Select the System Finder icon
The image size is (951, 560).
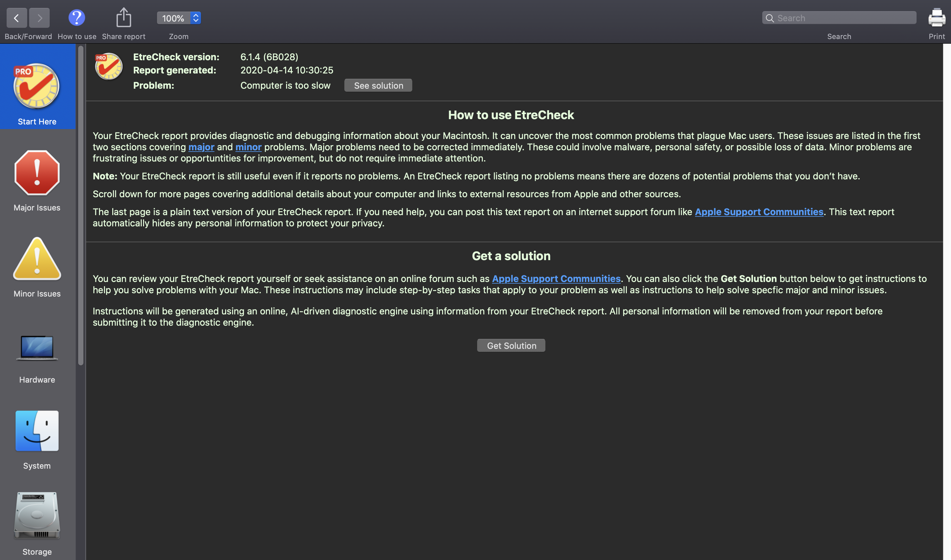tap(37, 431)
